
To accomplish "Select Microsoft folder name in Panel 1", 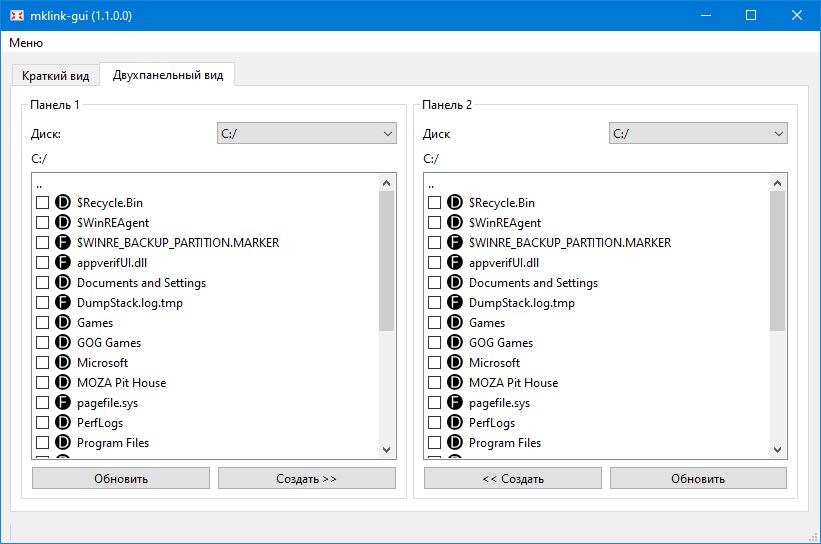I will point(103,362).
